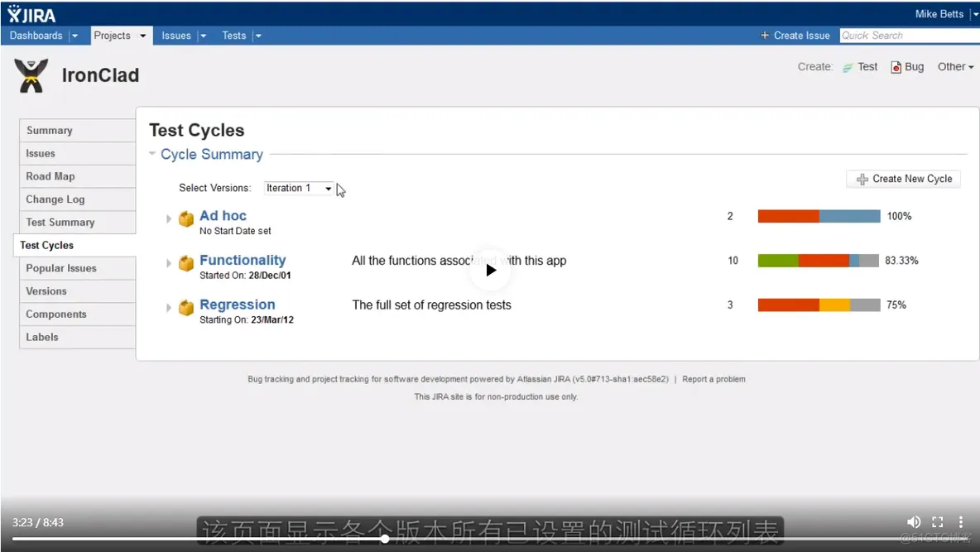Open the Dashboards menu

[x=36, y=36]
